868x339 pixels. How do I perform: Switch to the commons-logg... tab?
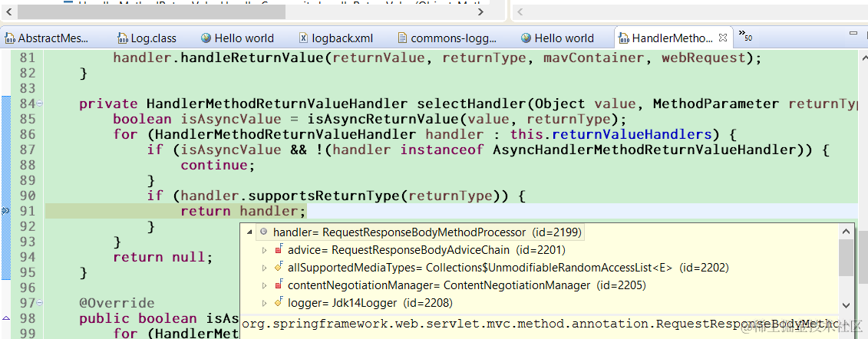coord(448,38)
